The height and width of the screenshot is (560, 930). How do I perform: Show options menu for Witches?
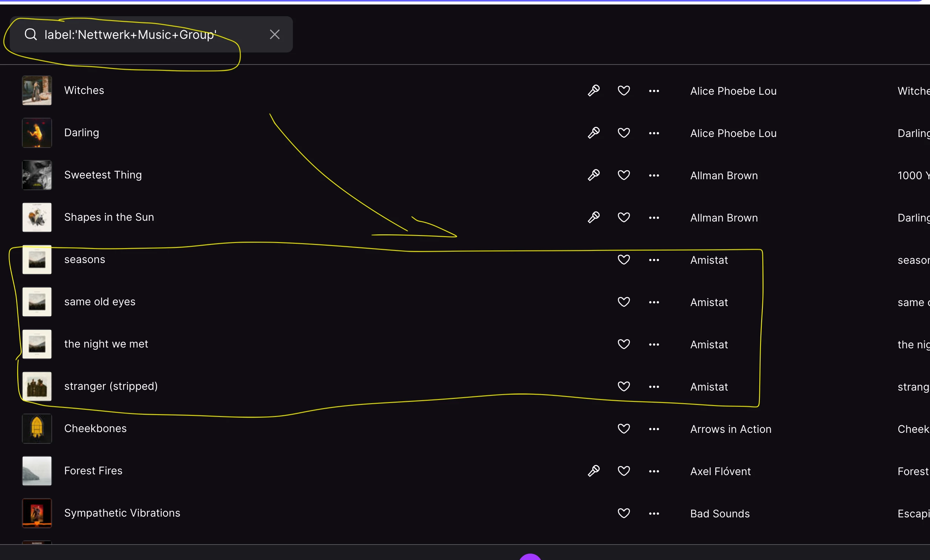(x=654, y=91)
